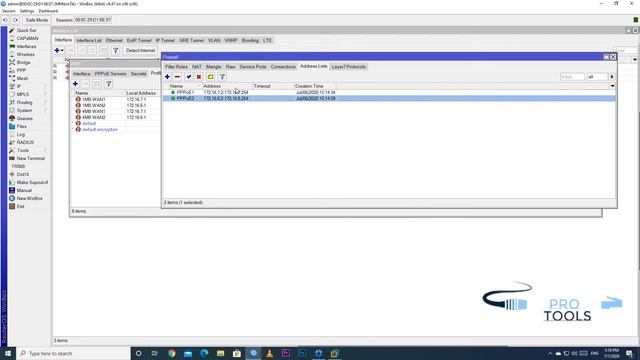Viewport: 640px width, 360px height.
Task: Open Interfaces from the sidebar
Action: [26, 47]
